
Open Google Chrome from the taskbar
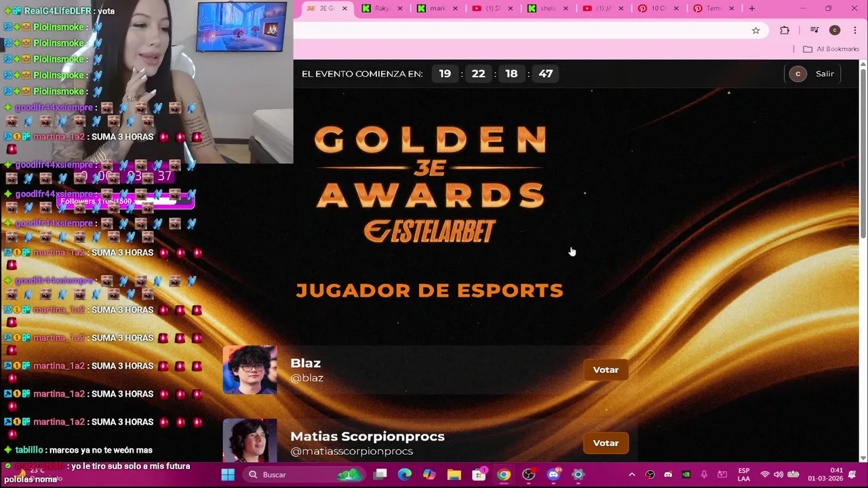click(x=503, y=474)
